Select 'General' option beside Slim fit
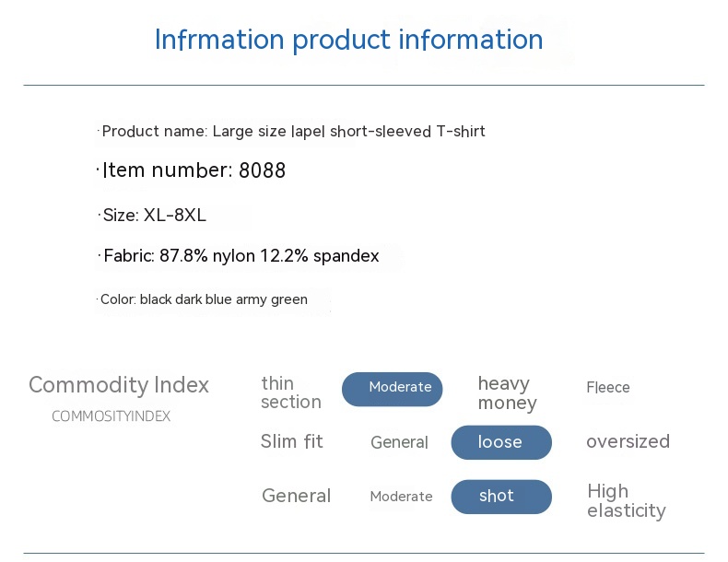 pyautogui.click(x=399, y=442)
